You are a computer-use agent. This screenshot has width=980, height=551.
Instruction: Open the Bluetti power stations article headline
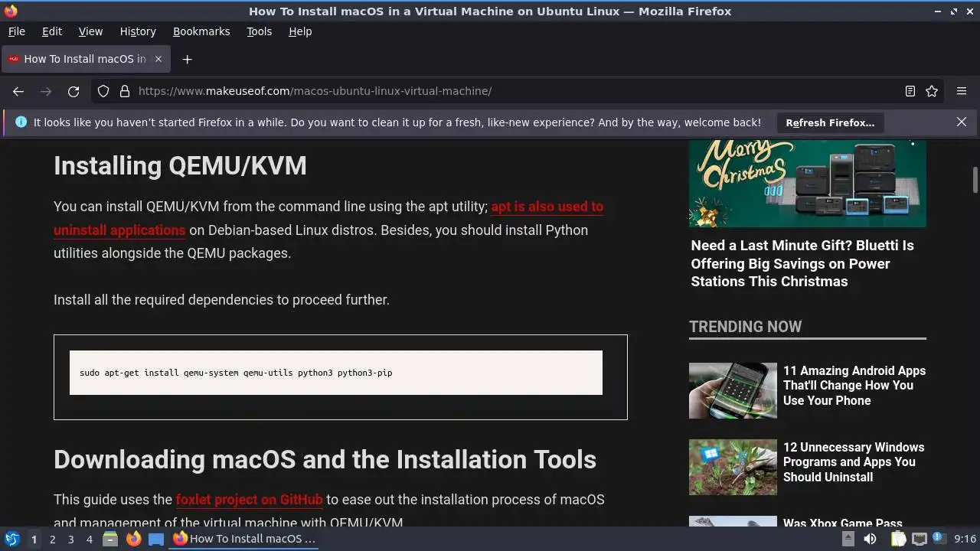(802, 263)
